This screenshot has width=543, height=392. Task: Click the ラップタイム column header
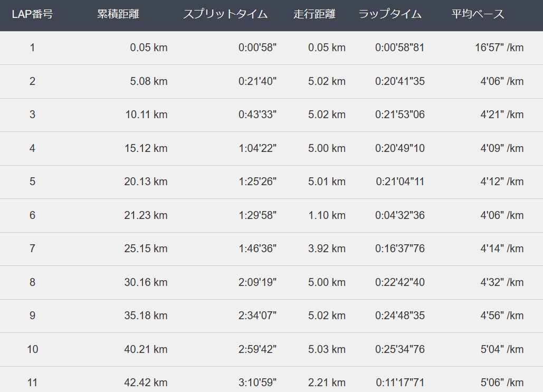pos(390,14)
